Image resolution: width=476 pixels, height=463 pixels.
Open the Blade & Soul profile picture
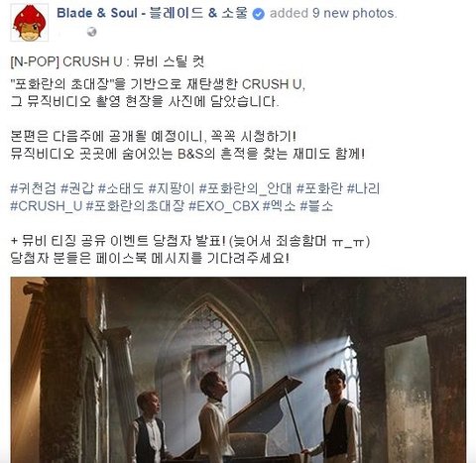click(30, 23)
